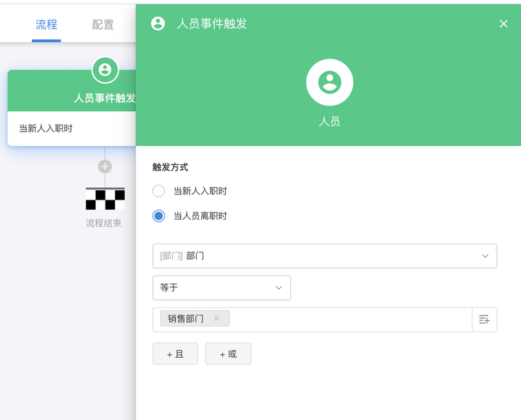Click the 人员事件触发 panel title
521x420 pixels.
point(212,24)
